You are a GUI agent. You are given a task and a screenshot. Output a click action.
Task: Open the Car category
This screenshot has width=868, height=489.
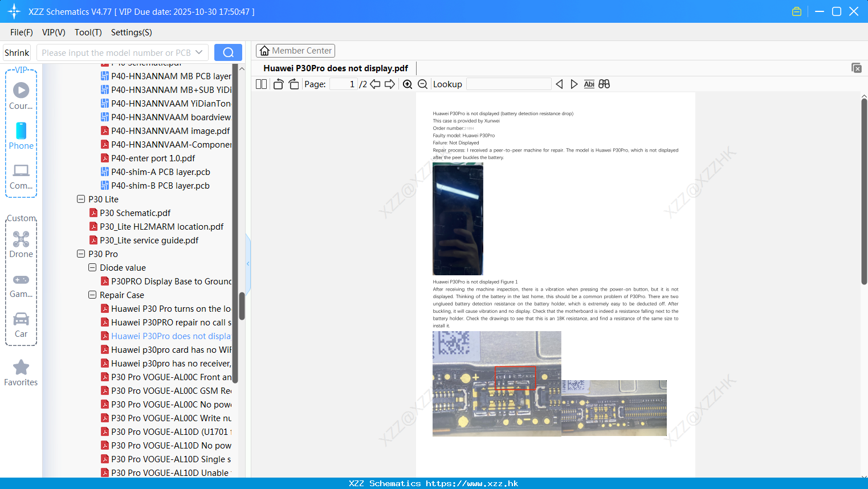[x=21, y=325]
